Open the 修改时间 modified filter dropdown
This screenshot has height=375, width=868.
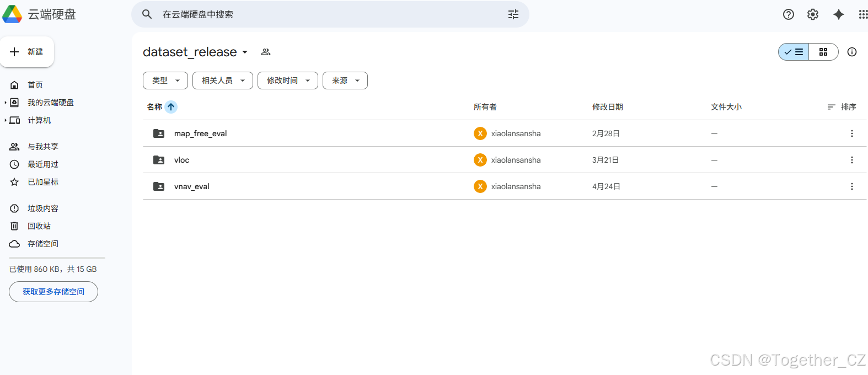[x=288, y=81]
